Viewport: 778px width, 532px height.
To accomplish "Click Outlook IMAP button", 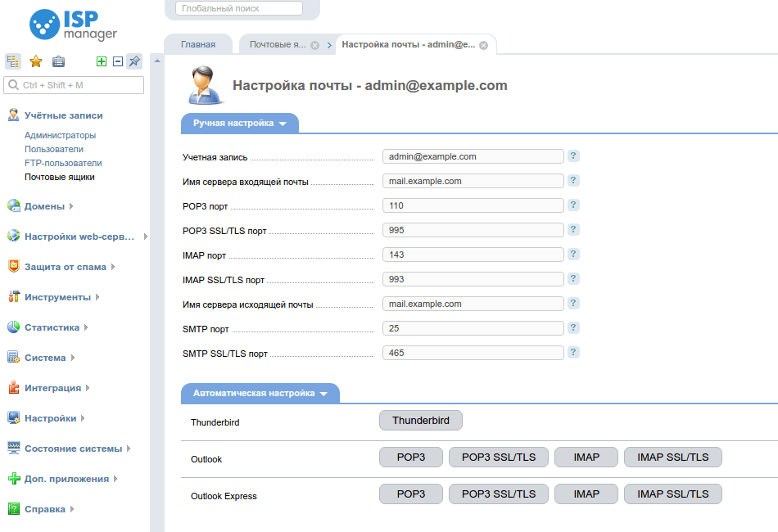I will 586,458.
